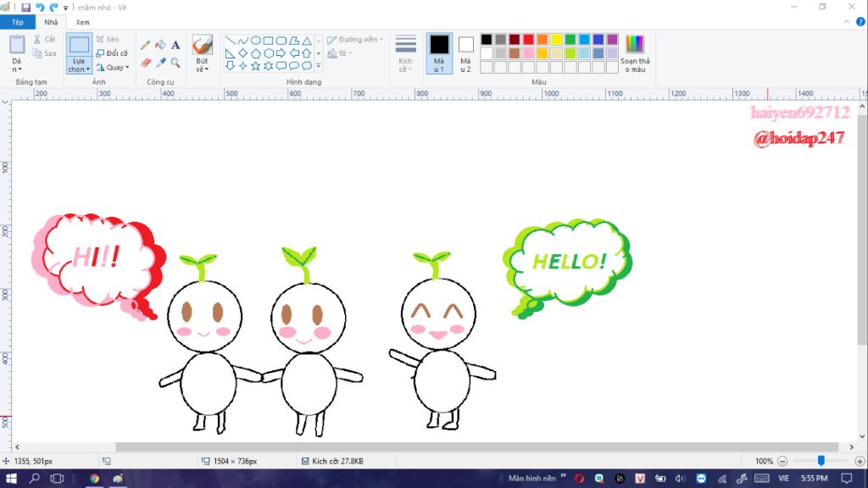Open the Customize Quick Access Toolbar arrow

65,8
